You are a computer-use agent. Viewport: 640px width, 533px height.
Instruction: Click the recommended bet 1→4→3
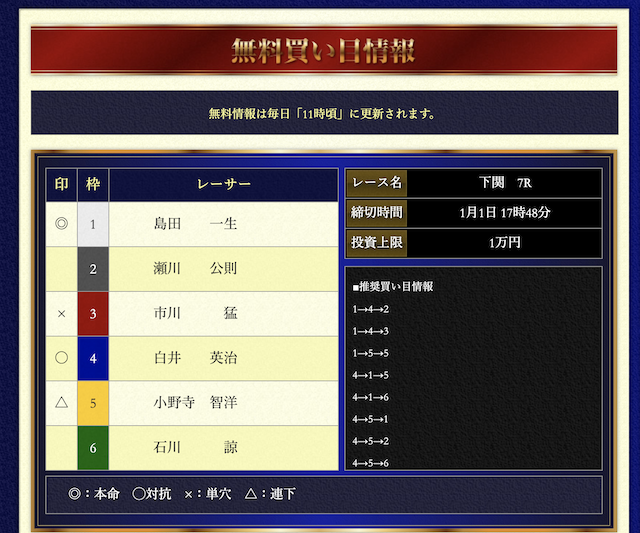pyautogui.click(x=371, y=331)
